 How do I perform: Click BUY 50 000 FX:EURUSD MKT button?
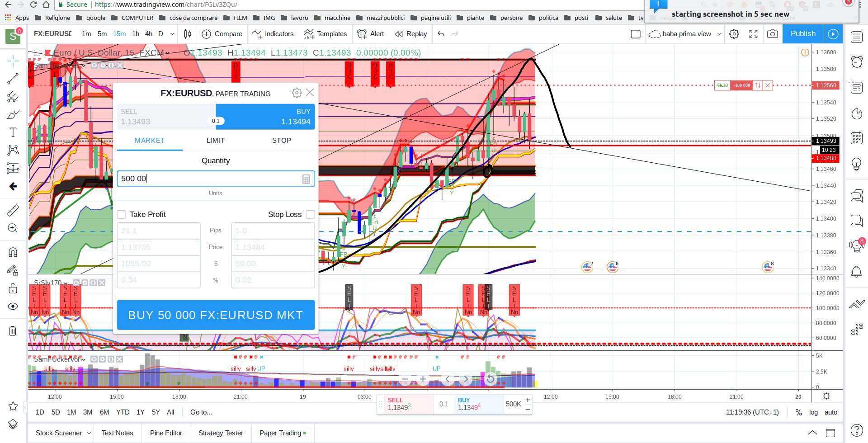pos(216,315)
